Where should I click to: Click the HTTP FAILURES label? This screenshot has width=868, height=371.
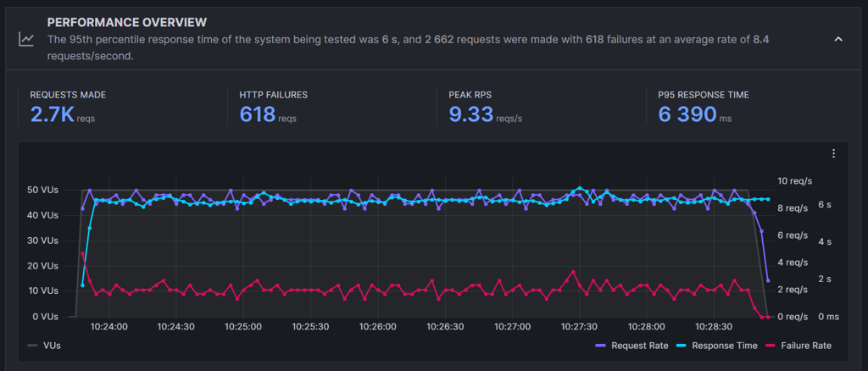coord(274,95)
